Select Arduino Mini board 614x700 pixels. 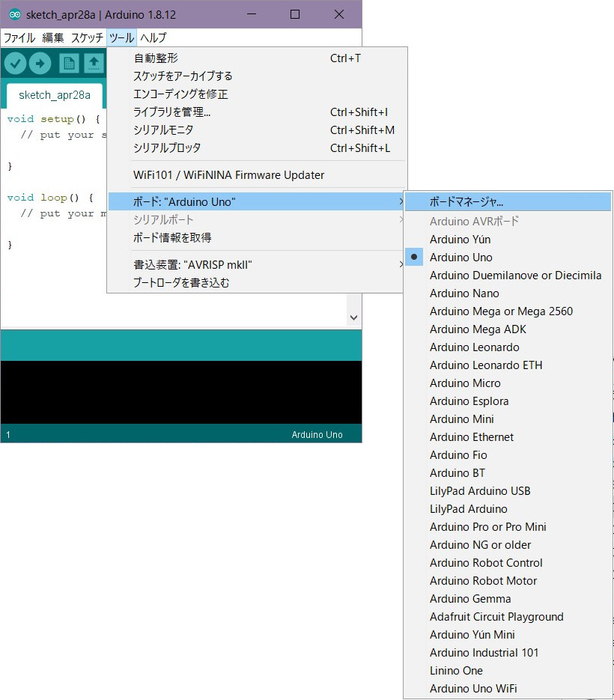pyautogui.click(x=507, y=419)
